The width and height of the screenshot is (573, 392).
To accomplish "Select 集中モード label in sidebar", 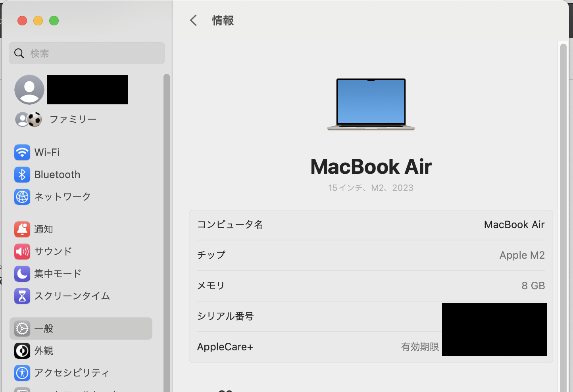I will 58,274.
